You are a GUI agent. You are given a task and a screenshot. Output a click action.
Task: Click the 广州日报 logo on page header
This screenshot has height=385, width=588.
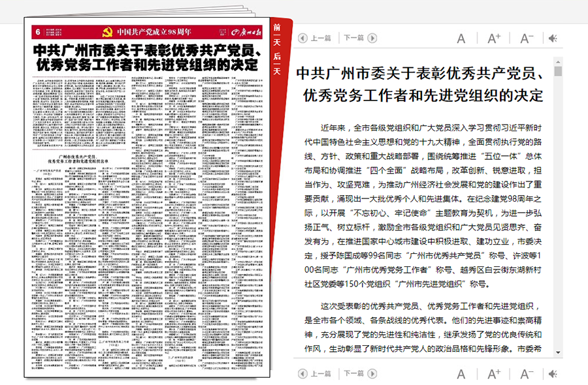point(246,32)
